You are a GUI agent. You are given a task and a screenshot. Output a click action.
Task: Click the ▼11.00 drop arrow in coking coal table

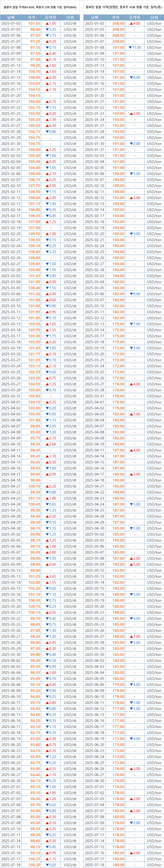(x=135, y=48)
